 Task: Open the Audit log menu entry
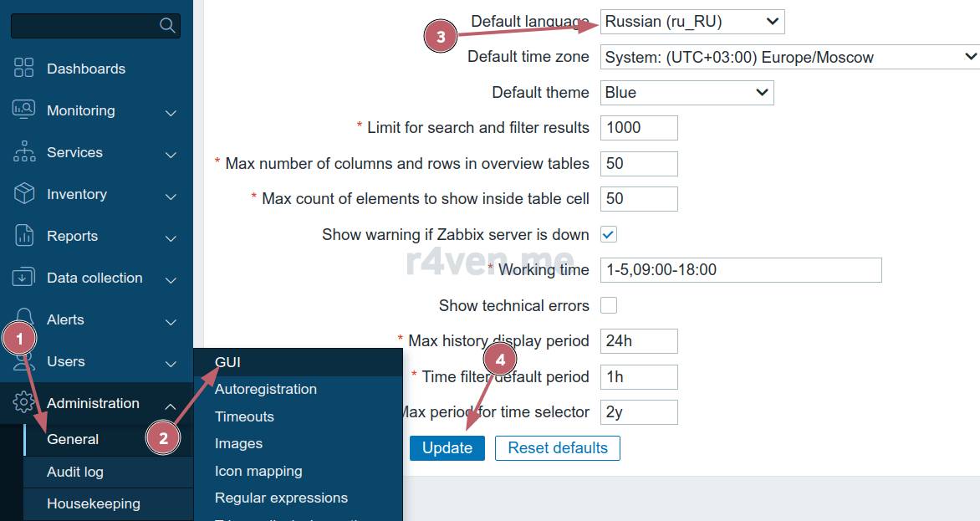point(75,472)
